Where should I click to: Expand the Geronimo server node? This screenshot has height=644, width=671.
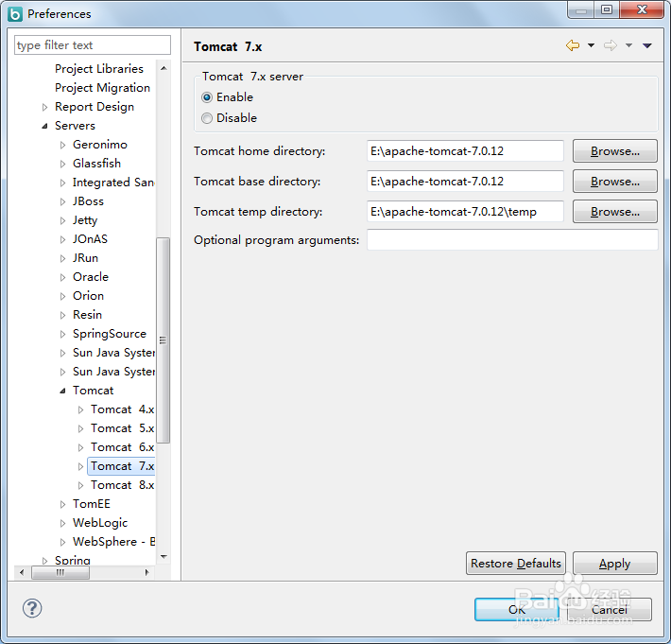pos(63,145)
